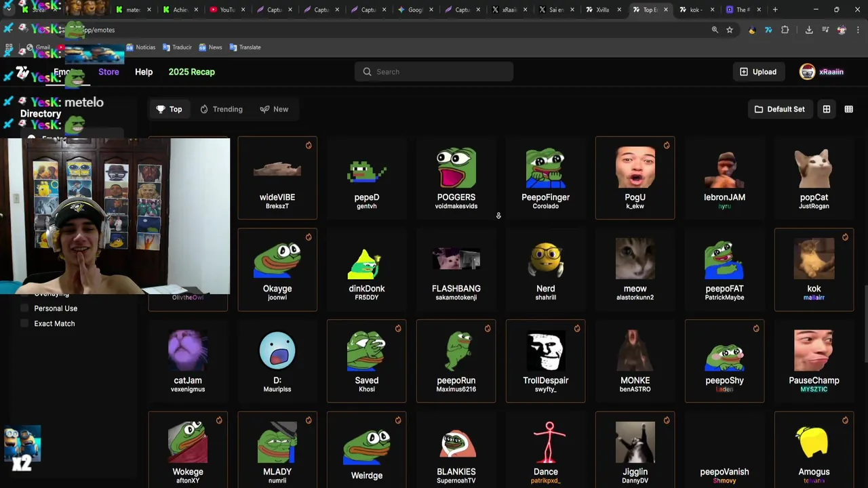This screenshot has height=488, width=868.
Task: Open a new browser tab
Action: click(775, 9)
